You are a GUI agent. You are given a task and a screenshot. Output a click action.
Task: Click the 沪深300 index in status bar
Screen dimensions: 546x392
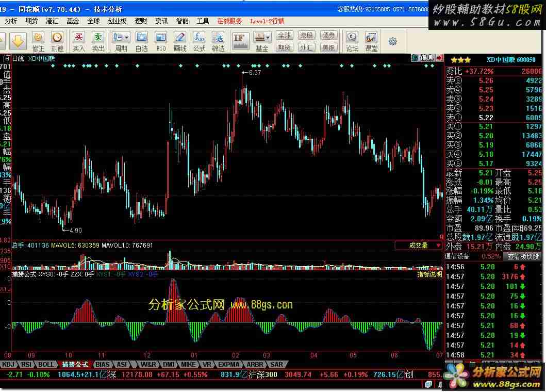coord(263,375)
